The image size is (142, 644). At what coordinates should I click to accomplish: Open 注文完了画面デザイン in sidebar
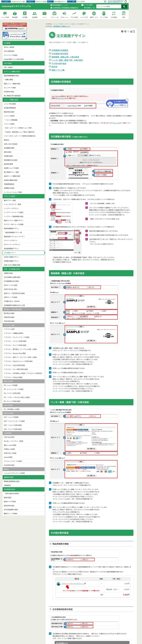[x=23, y=257]
